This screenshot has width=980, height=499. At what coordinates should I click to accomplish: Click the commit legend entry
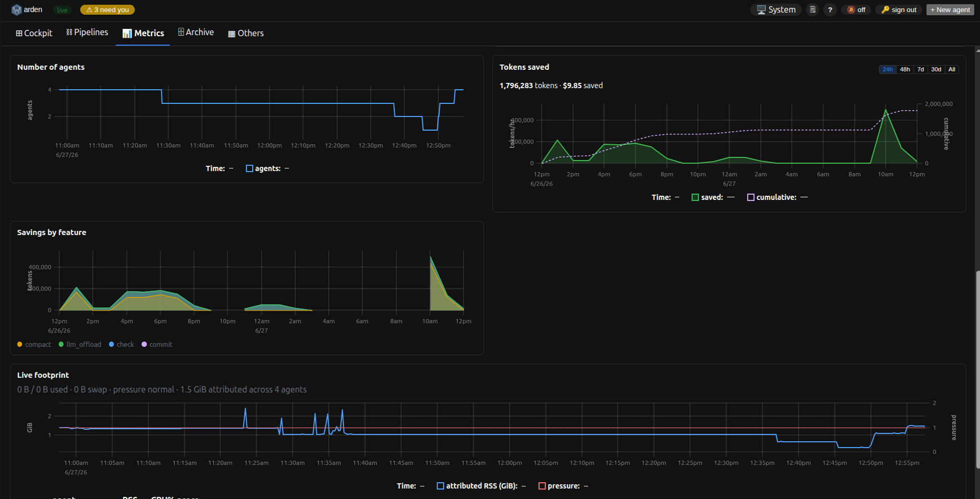157,344
